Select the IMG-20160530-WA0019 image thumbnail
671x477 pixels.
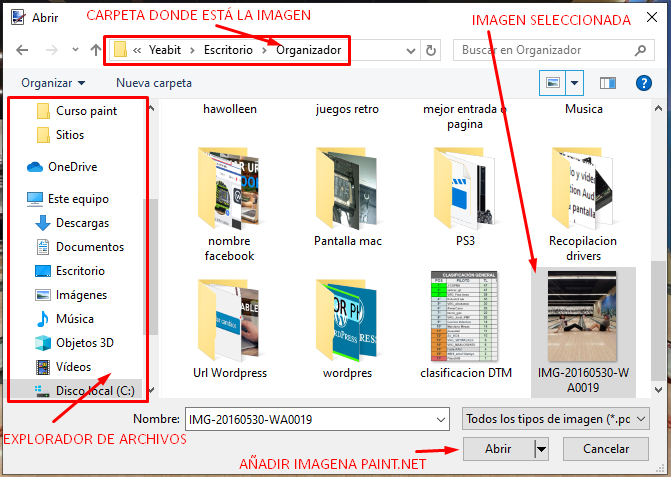point(581,318)
